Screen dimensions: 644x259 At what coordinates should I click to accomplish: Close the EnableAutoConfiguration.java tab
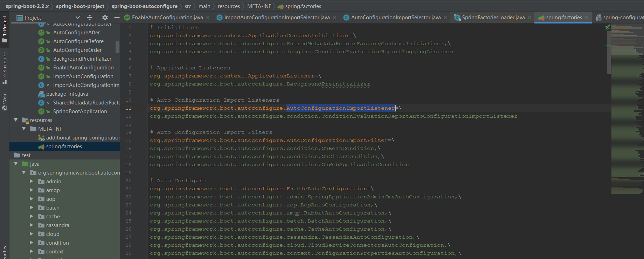tap(208, 18)
